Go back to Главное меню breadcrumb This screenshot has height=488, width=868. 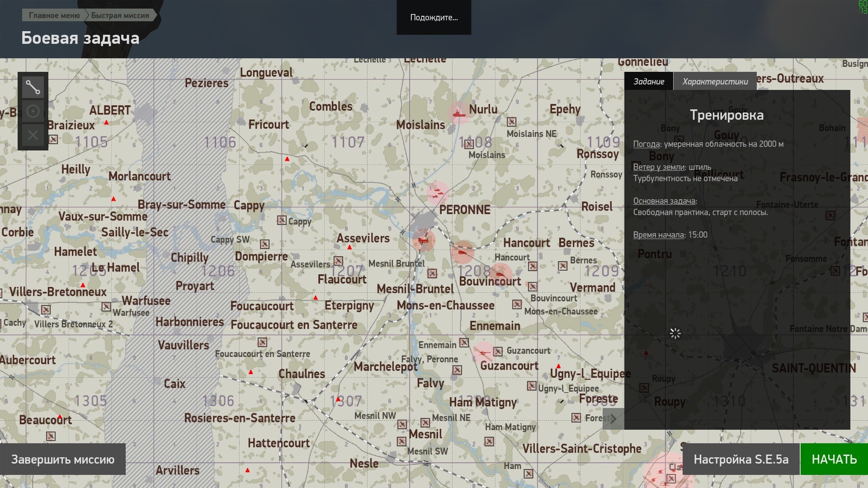54,15
